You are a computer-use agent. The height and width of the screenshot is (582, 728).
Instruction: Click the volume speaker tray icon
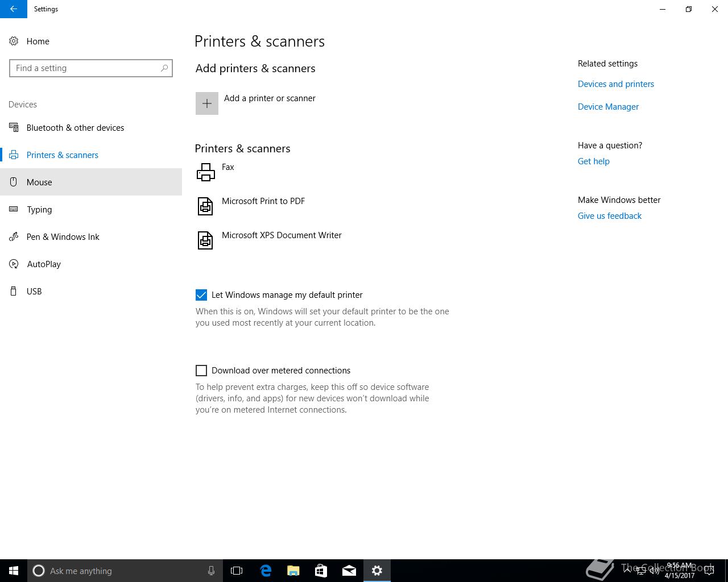655,571
